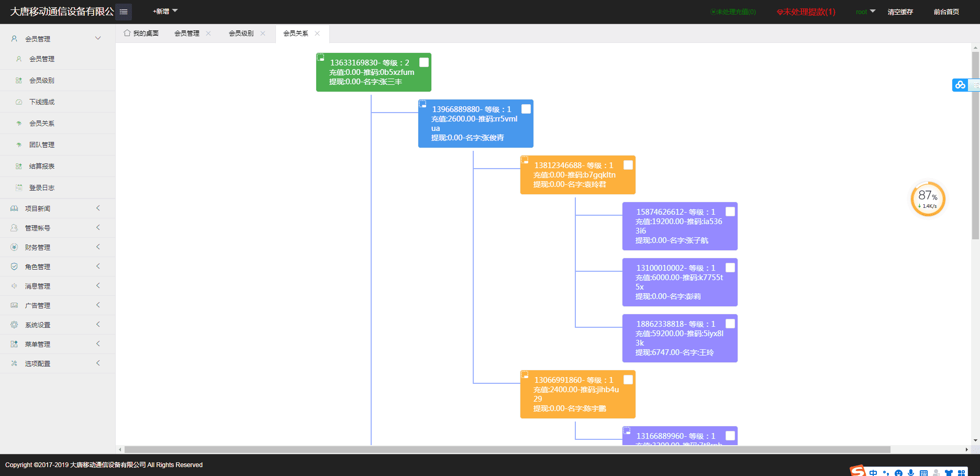Viewport: 980px width, 476px height.
Task: Open the 未处理提款(1) notification link
Action: (806, 12)
